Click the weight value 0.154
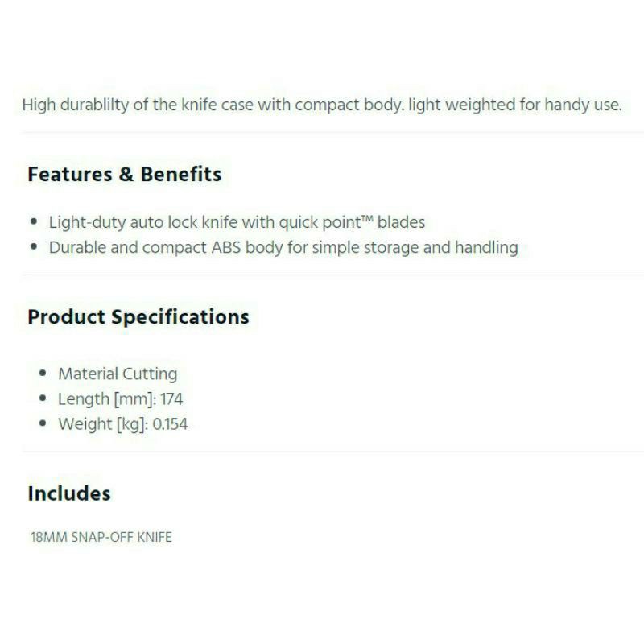 [x=170, y=424]
